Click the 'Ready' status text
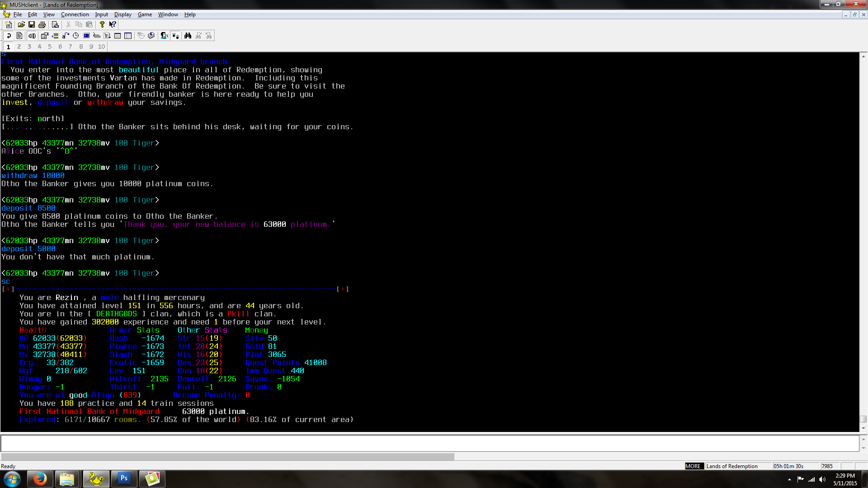The height and width of the screenshot is (488, 868). pos(8,466)
